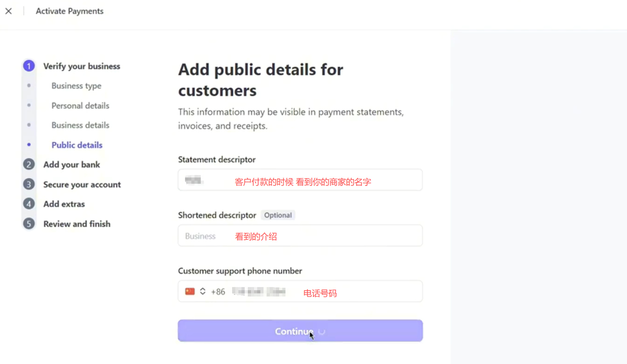
Task: Jump to Review and finish step
Action: coord(76,224)
